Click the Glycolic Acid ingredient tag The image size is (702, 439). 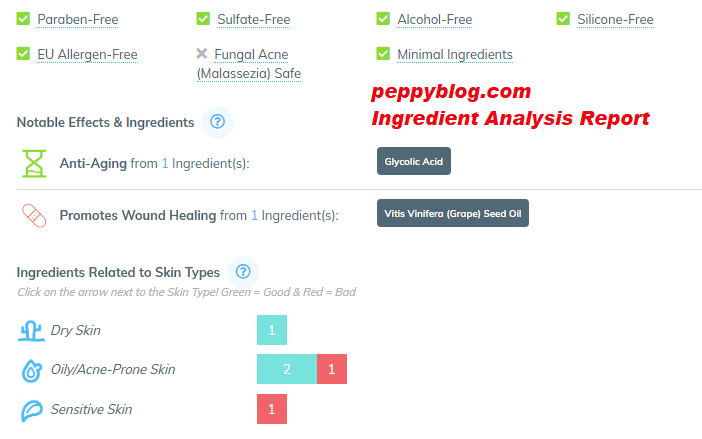tap(413, 161)
